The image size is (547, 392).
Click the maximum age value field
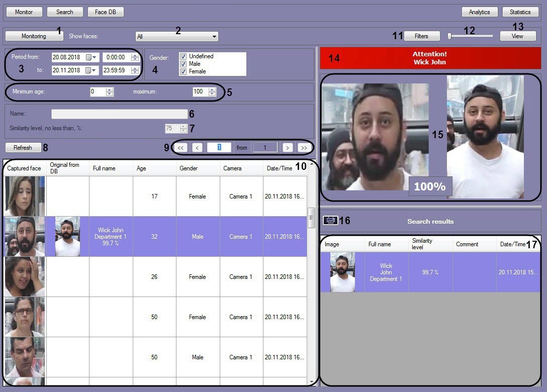tap(201, 92)
